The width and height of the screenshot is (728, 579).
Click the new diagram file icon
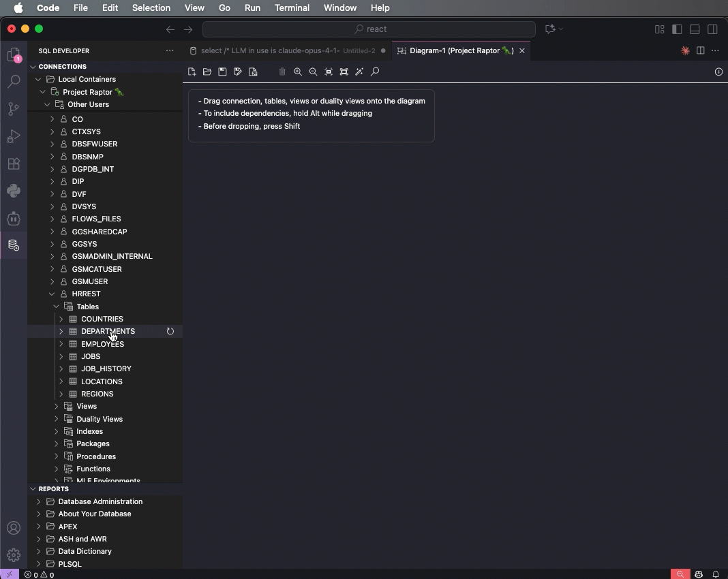coord(192,72)
